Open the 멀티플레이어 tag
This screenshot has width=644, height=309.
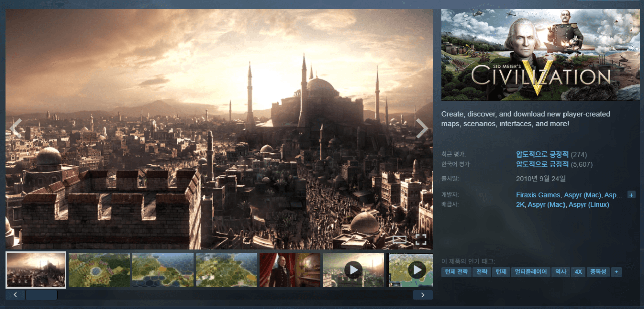click(x=530, y=272)
